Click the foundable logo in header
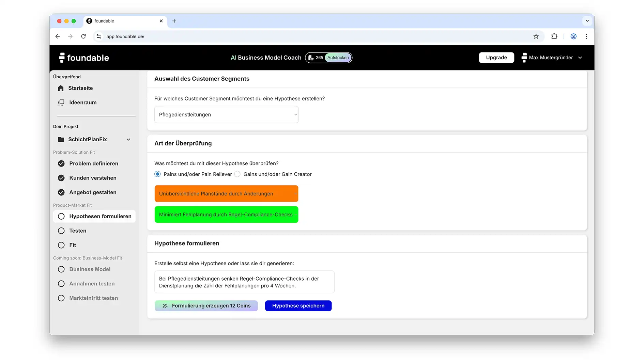Viewport: 644px width, 362px height. tap(84, 58)
